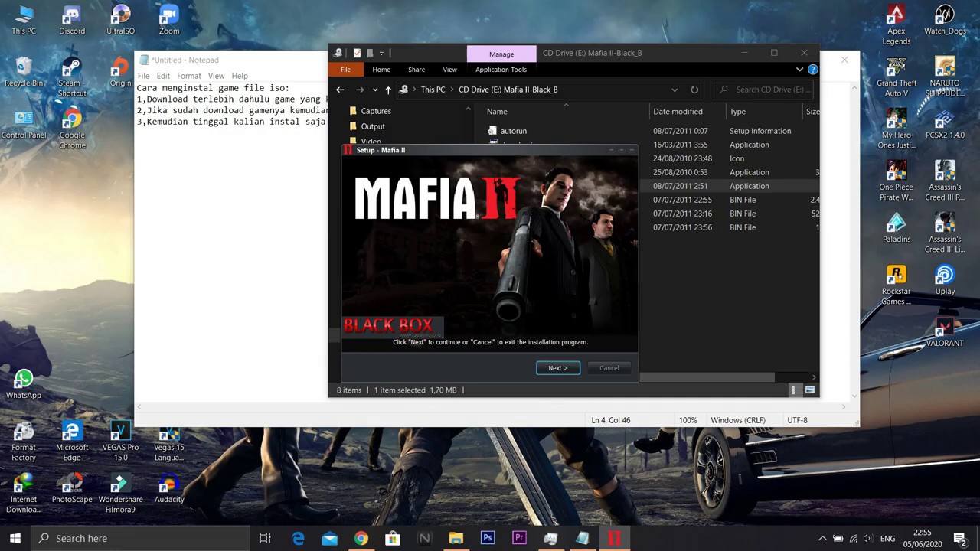Open Notepad Help menu

pos(240,76)
